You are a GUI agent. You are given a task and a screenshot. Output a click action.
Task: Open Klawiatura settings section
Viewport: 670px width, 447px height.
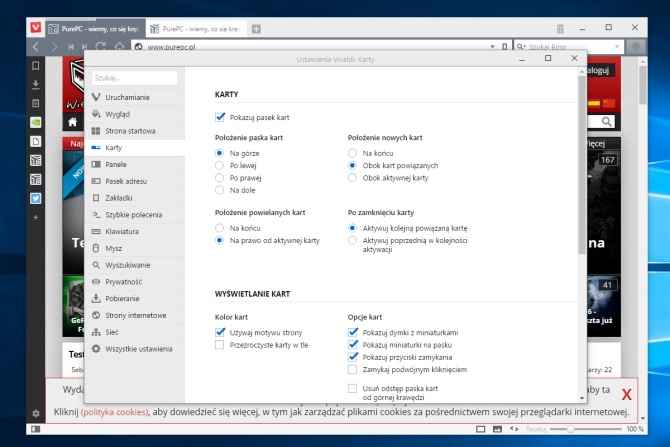[x=135, y=232]
